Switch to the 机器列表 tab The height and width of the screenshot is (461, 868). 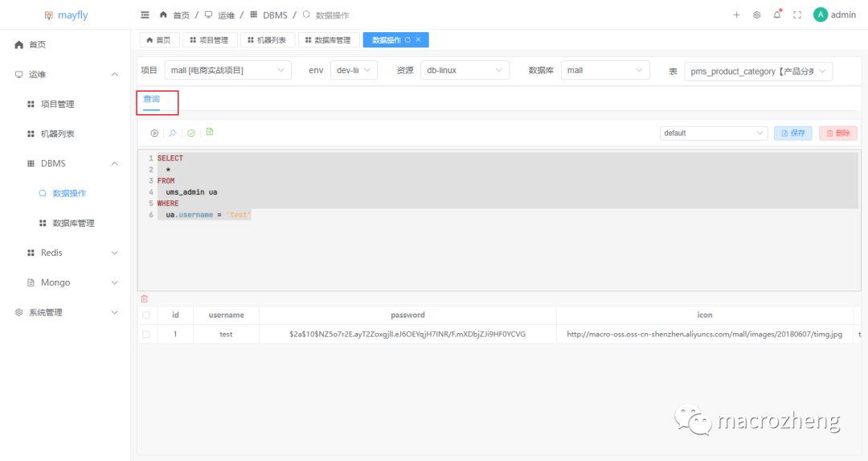pyautogui.click(x=265, y=40)
